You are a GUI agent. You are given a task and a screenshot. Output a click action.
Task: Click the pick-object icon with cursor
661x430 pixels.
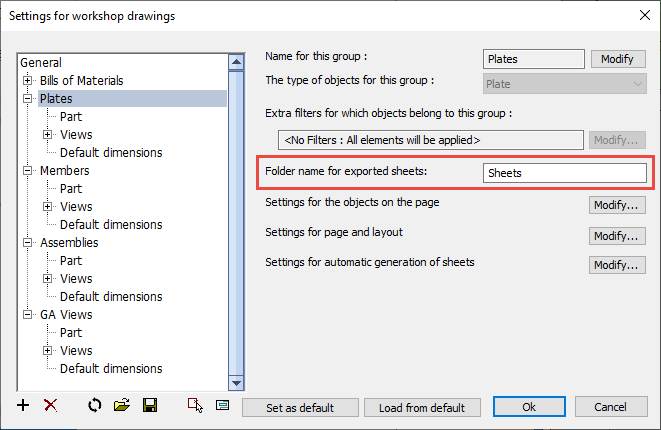pyautogui.click(x=195, y=406)
